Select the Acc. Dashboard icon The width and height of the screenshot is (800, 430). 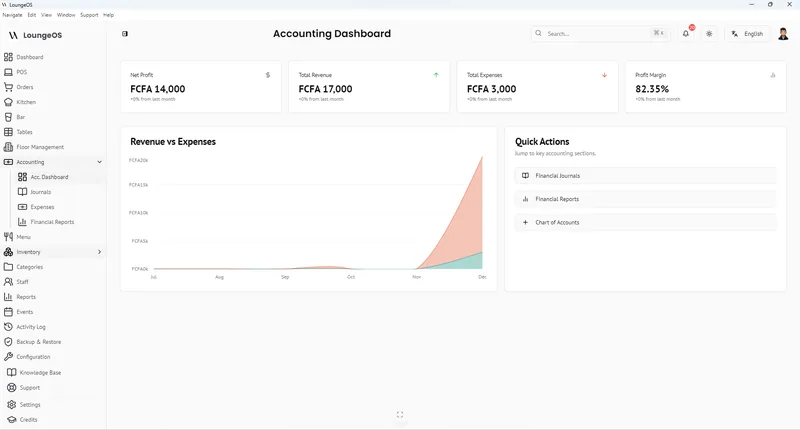coord(22,177)
